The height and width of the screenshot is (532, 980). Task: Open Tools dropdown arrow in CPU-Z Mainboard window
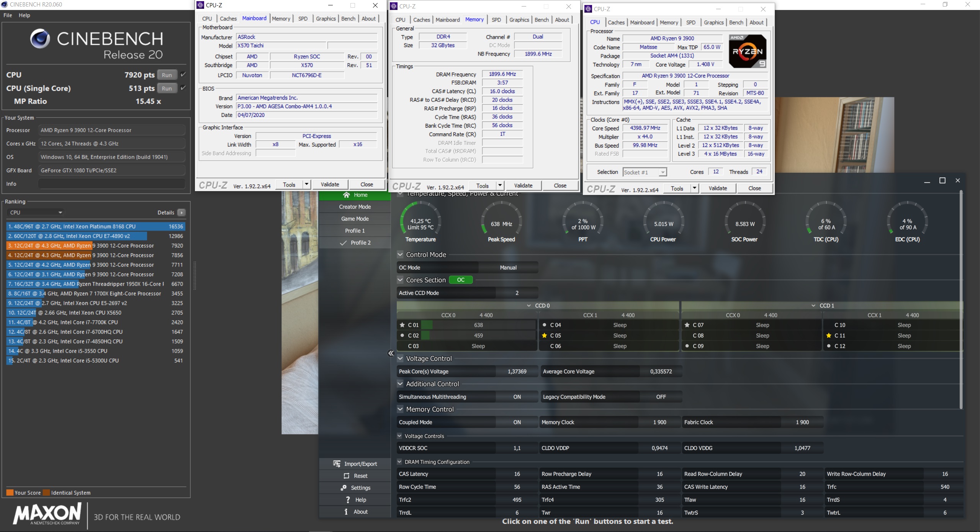(x=306, y=185)
